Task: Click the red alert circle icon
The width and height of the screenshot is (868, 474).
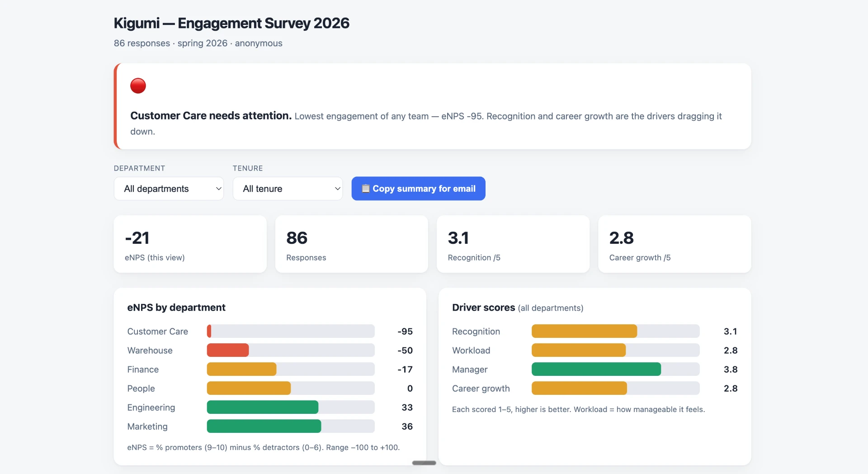Action: click(138, 85)
